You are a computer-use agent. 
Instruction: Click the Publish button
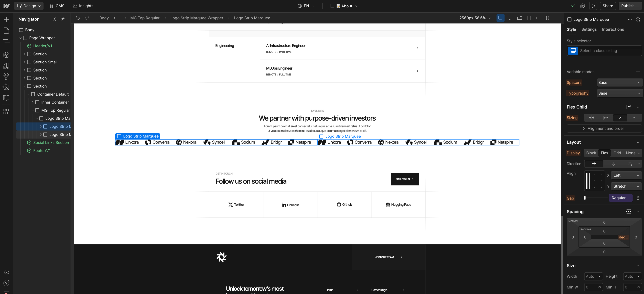point(628,6)
